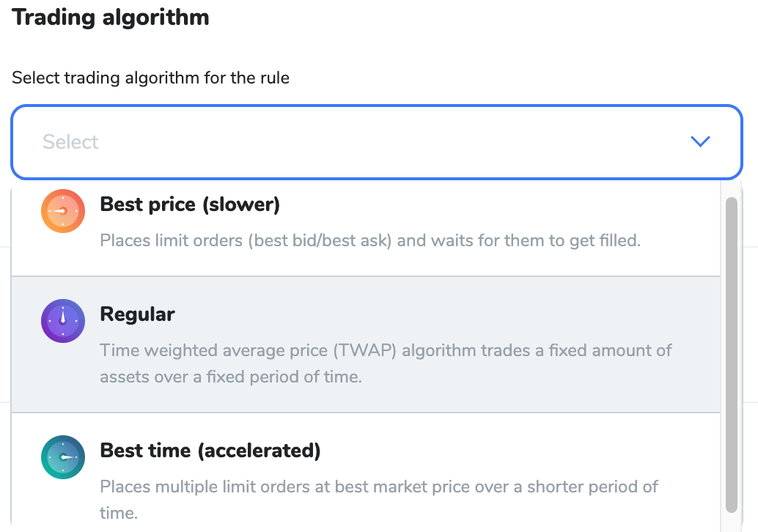Screen dimensions: 758x532
Task: Click the TWAP algorithm description text
Action: 386,363
